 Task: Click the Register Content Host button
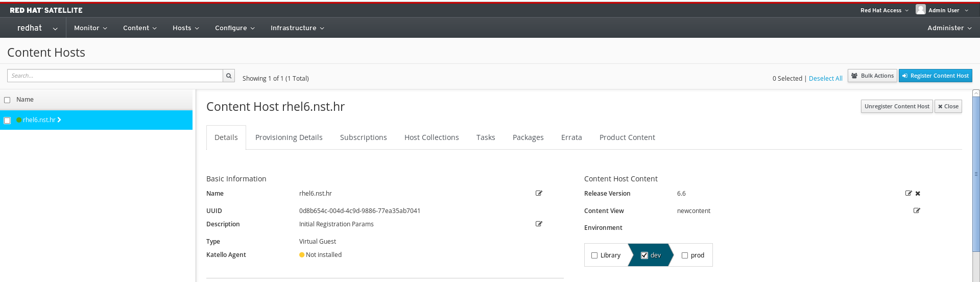(x=935, y=76)
